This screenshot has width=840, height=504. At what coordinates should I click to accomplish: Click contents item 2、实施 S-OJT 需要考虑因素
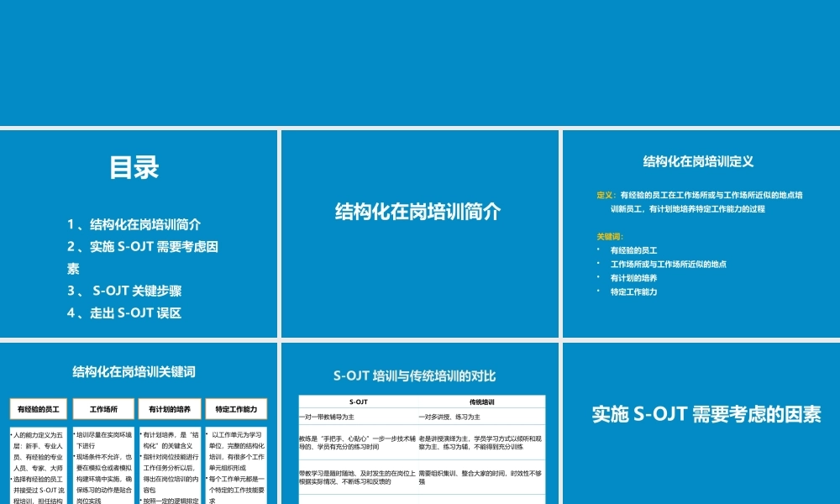pos(143,257)
